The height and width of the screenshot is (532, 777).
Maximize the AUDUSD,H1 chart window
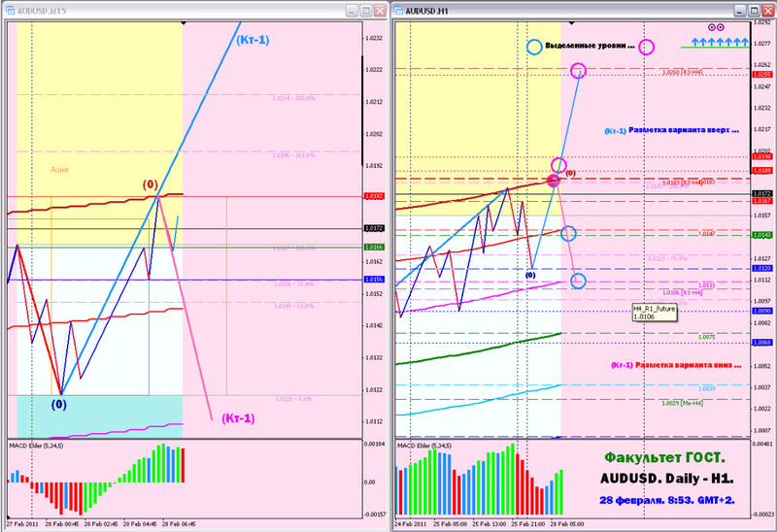(754, 11)
